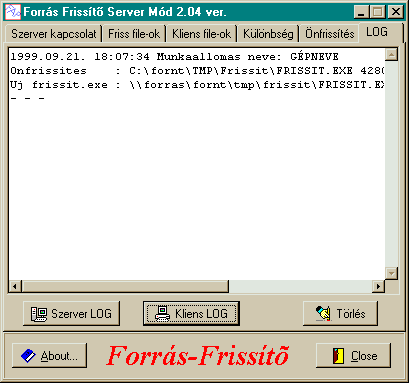This screenshot has width=409, height=383.
Task: Click the log line starting with 1999.09.21.
Action: (174, 57)
